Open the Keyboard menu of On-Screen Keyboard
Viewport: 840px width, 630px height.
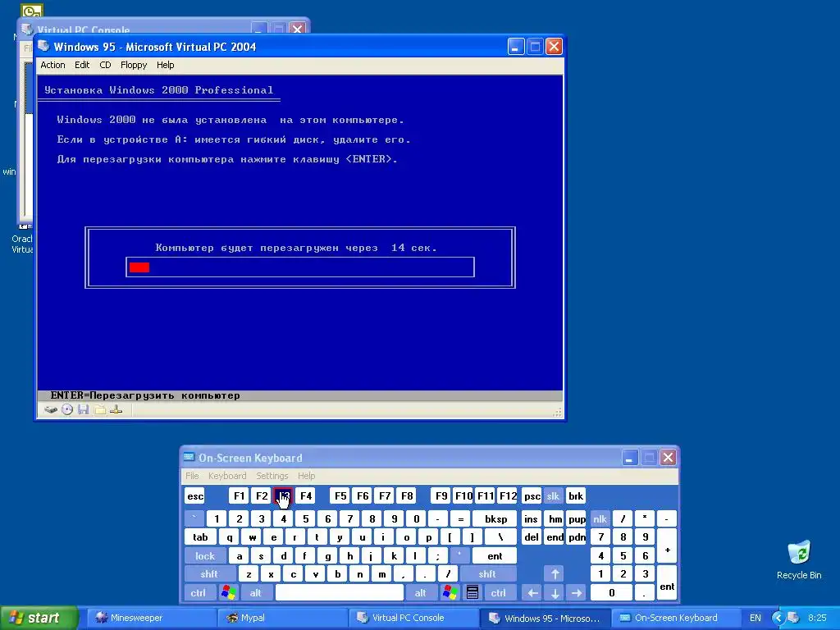pos(227,476)
